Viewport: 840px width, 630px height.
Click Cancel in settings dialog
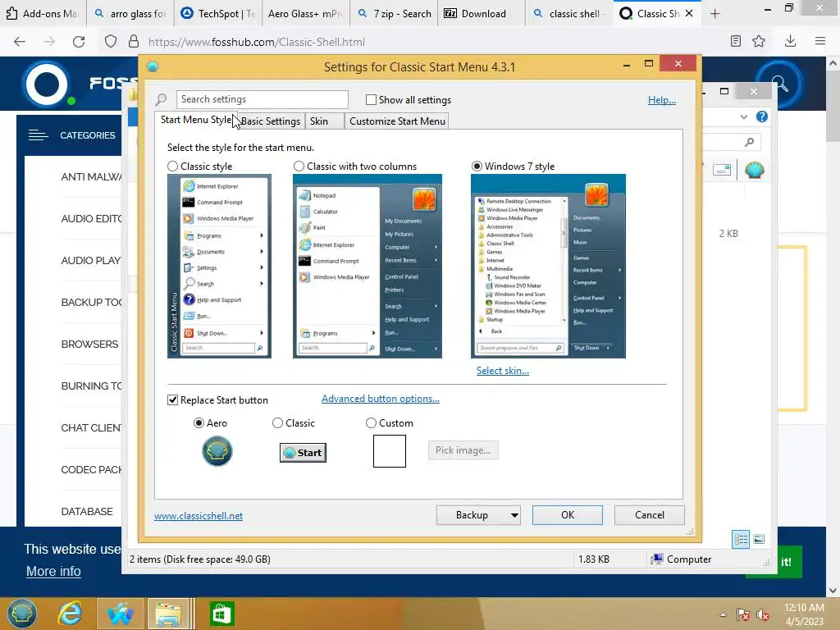pos(650,515)
